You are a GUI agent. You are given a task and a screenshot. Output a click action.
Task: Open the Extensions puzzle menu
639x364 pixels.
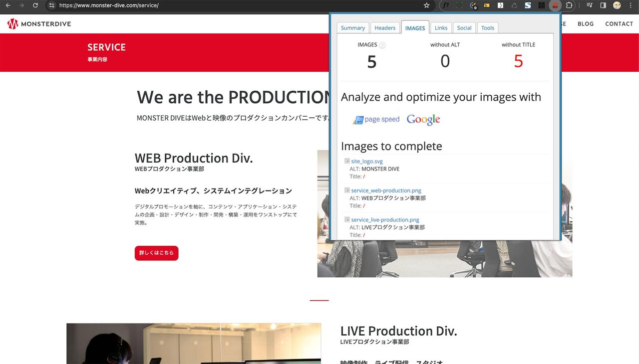point(569,5)
